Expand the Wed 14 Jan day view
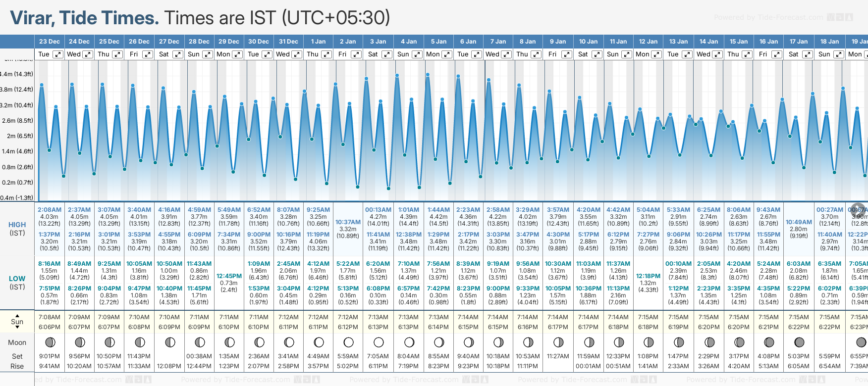The width and height of the screenshot is (868, 386). tap(717, 54)
